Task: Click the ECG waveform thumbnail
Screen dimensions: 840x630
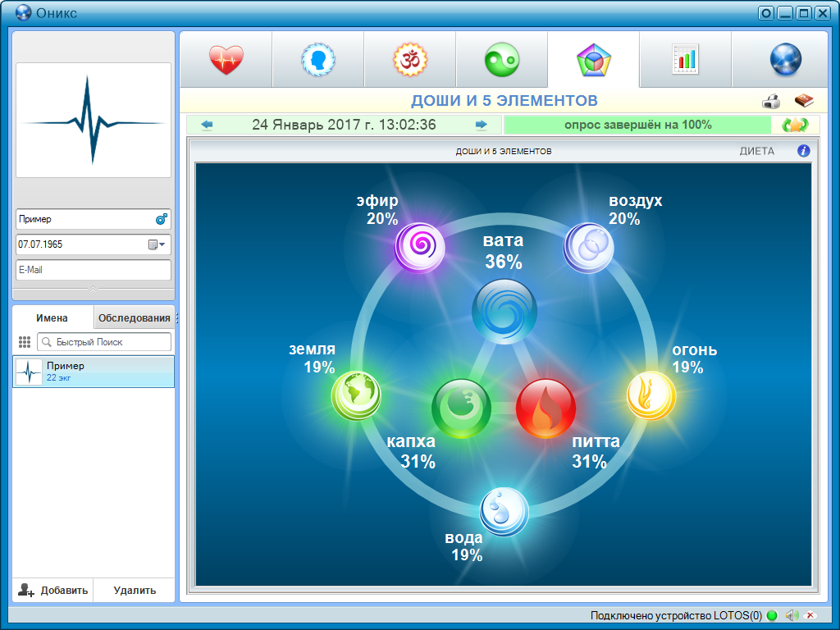Action: [x=94, y=120]
